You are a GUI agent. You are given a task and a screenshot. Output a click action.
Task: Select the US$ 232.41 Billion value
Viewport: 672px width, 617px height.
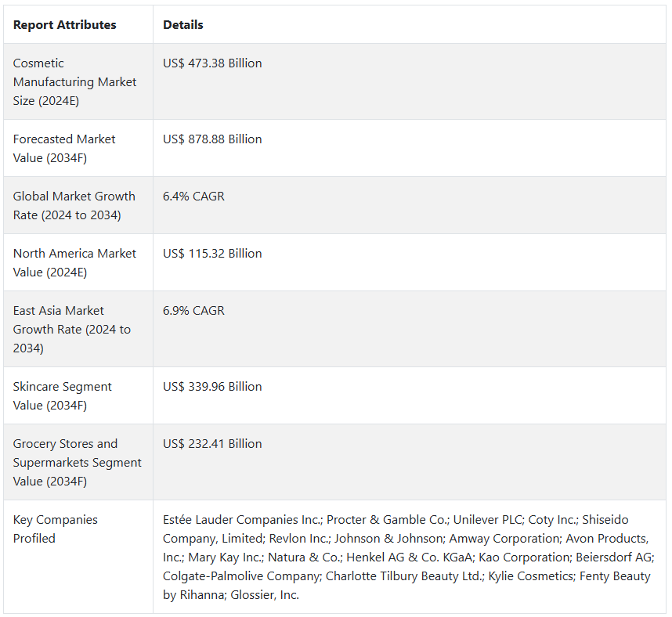point(212,444)
